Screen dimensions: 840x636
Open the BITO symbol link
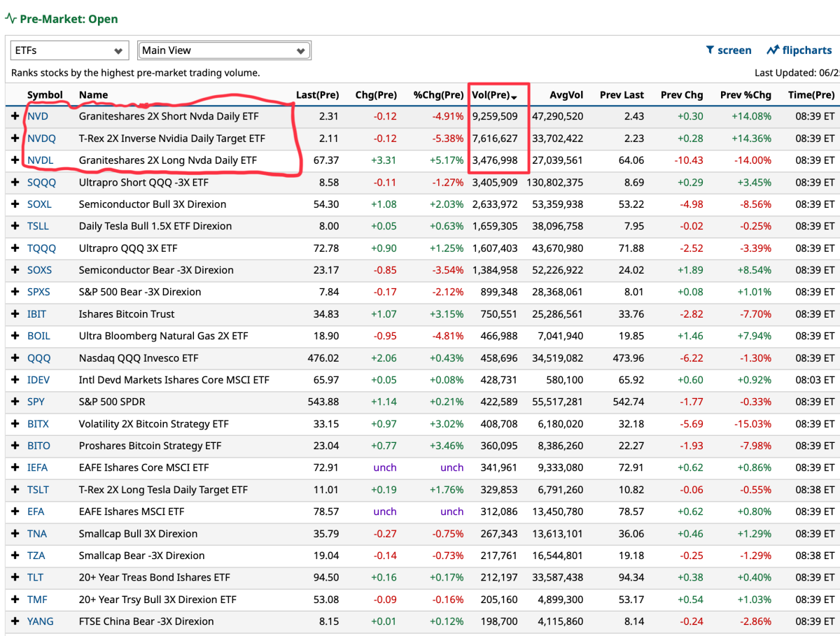(38, 446)
